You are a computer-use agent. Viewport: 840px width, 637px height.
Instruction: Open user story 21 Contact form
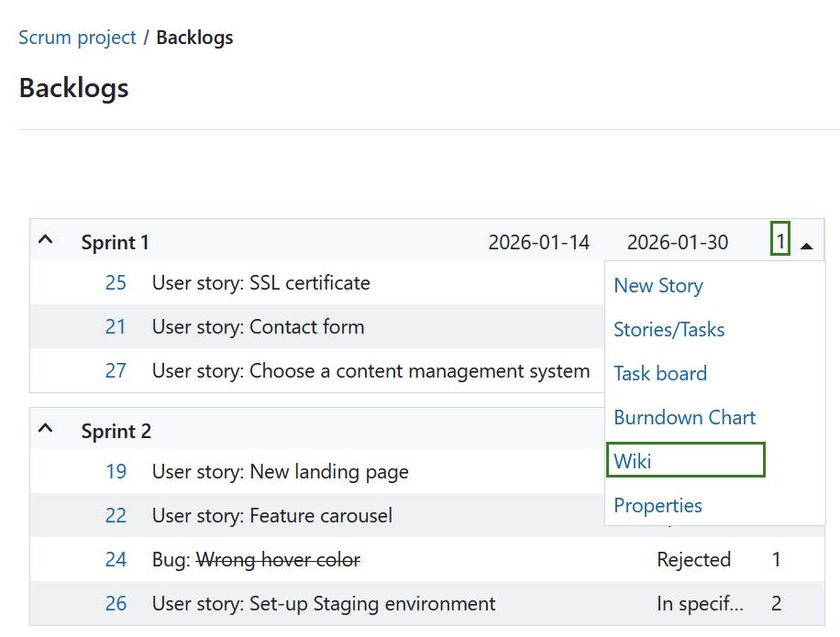tap(116, 327)
